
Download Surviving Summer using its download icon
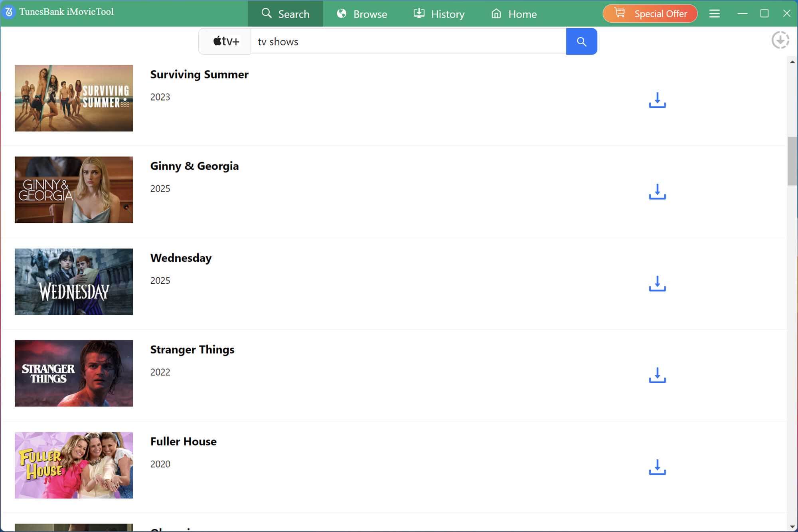[657, 100]
